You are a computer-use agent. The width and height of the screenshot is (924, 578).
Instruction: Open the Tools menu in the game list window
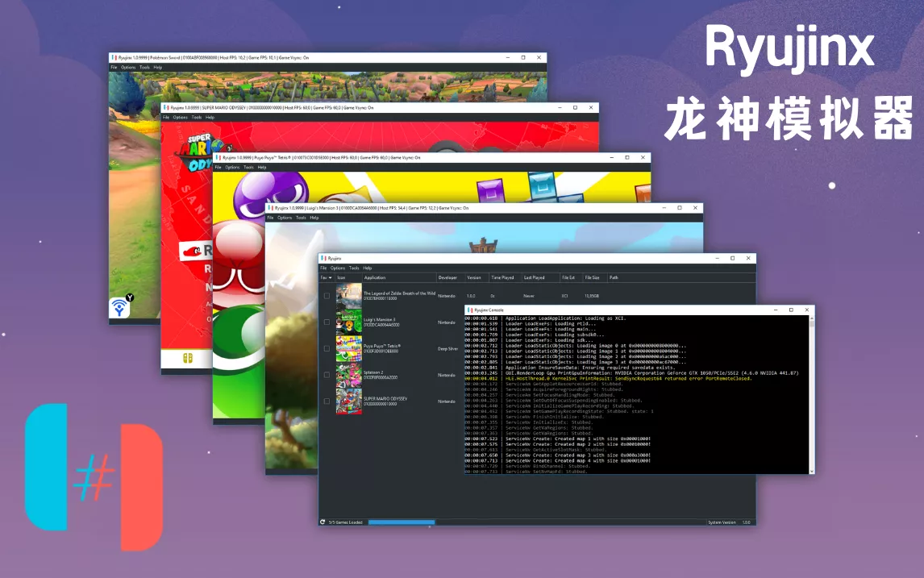pos(354,268)
